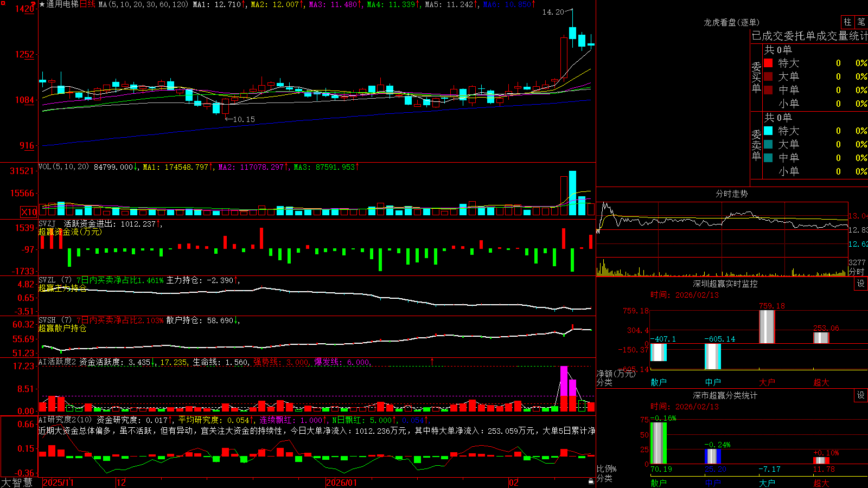Screen dimensions: 868x488
Task: Click the red 特大 buy order swatch
Action: [768, 63]
